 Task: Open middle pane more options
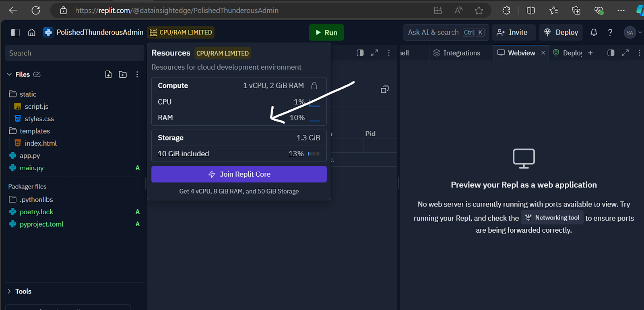point(389,53)
